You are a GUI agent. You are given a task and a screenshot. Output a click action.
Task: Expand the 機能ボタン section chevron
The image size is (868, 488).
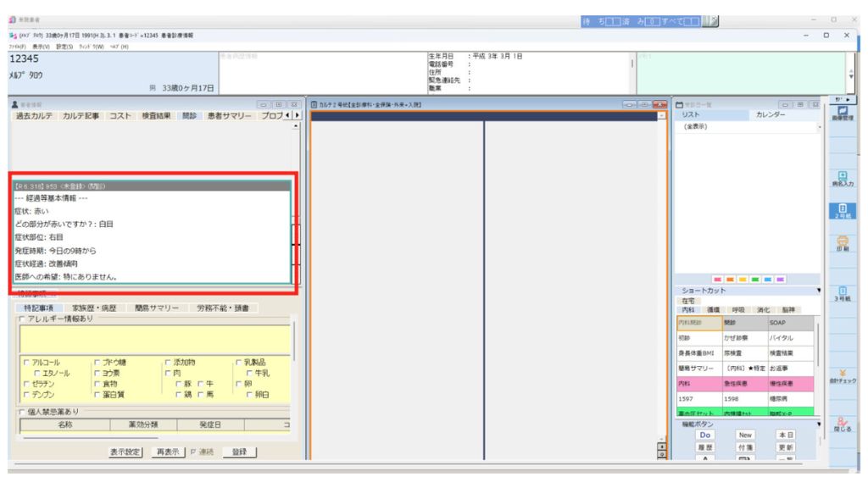coord(818,424)
